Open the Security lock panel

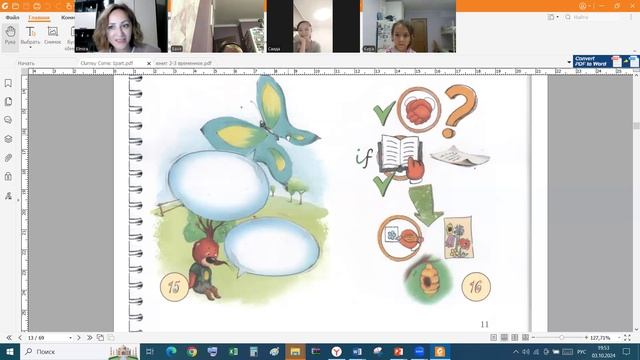pyautogui.click(x=8, y=176)
